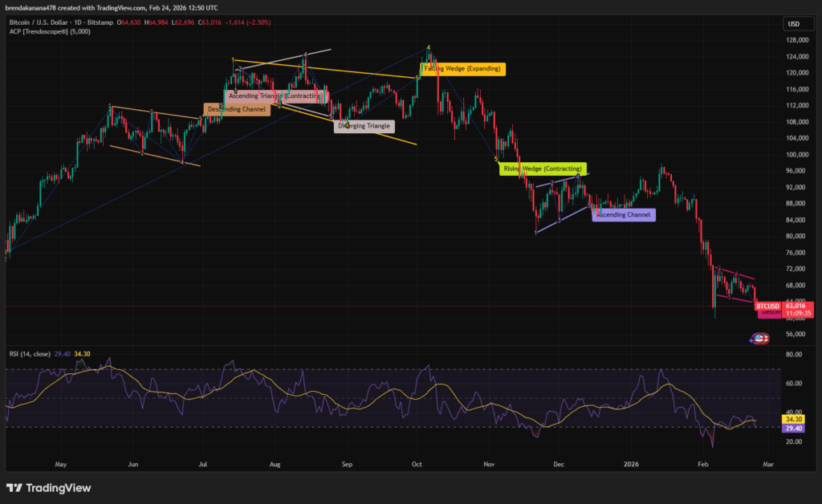Image resolution: width=822 pixels, height=504 pixels.
Task: Click the 68,000 price axis label
Action: point(796,286)
